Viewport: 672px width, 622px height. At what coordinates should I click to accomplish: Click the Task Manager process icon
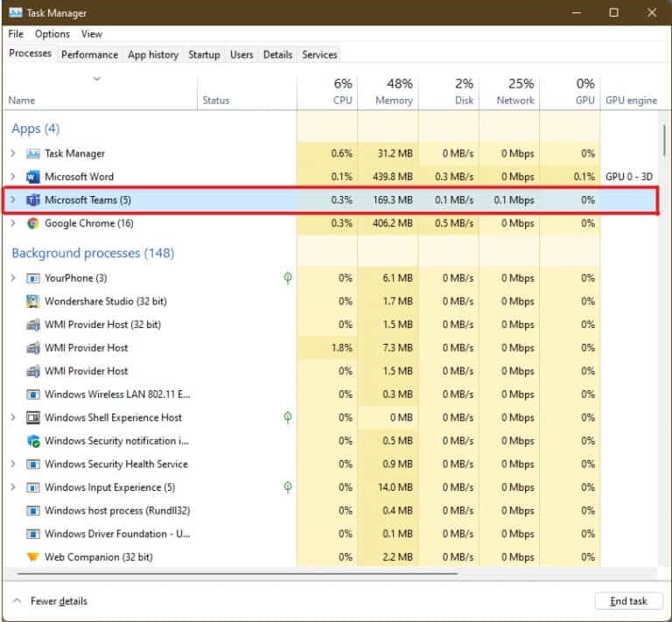coord(33,153)
